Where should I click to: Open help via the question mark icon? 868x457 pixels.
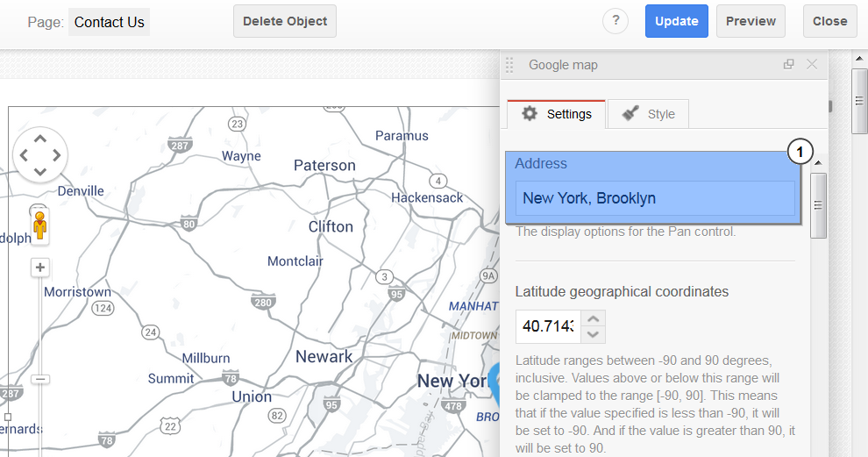[x=615, y=21]
